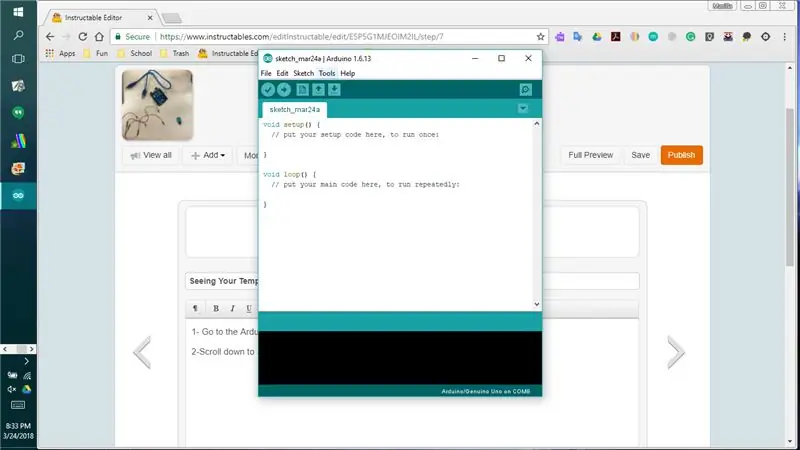Toggle Italic formatting in the editor
This screenshot has height=450, width=800.
tap(232, 308)
